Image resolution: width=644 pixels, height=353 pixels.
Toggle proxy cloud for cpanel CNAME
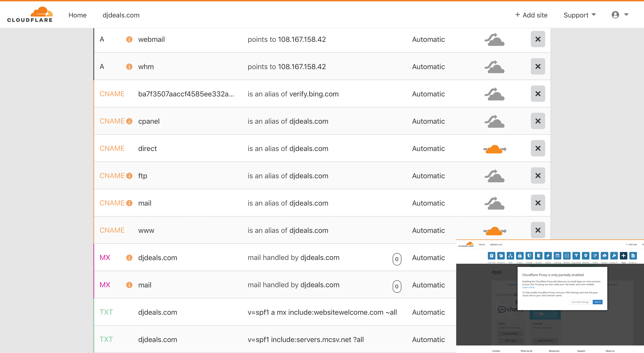point(494,121)
